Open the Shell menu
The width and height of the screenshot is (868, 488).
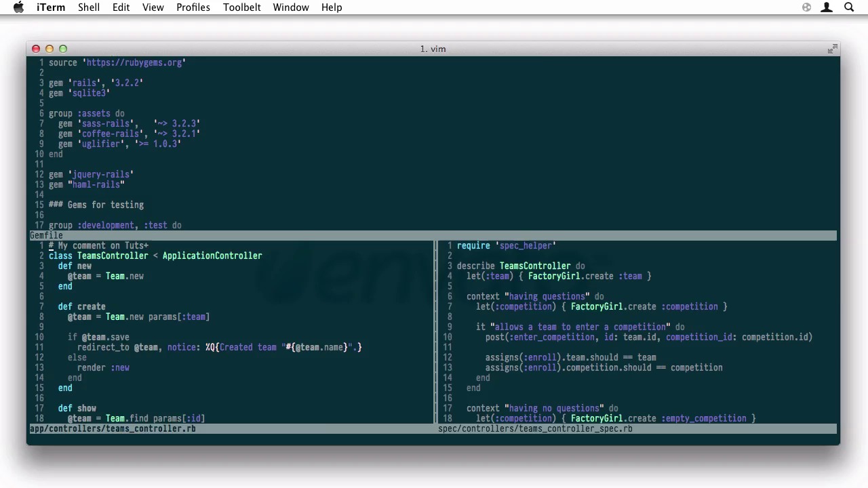click(x=89, y=7)
